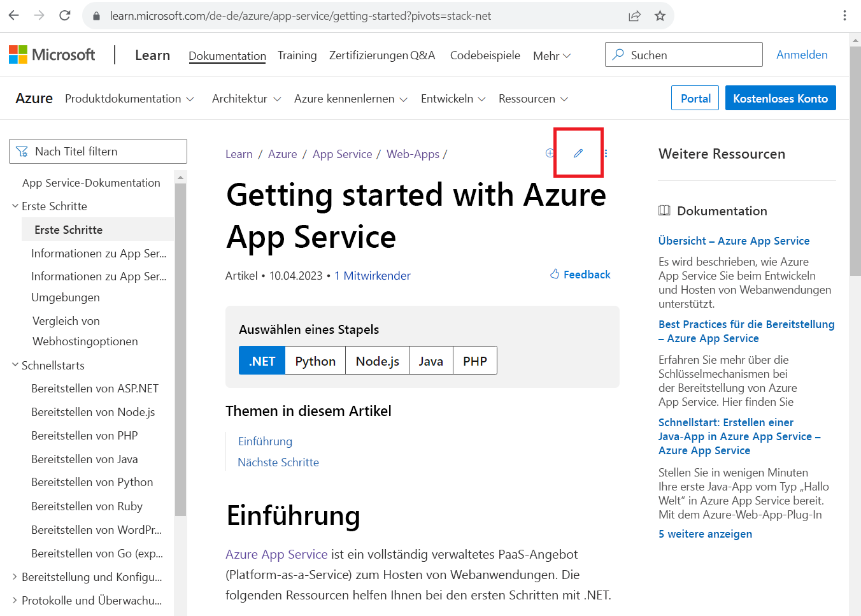Open Best Practices für die Bereitstellung link
Screen dimensions: 861x616
[x=746, y=331]
